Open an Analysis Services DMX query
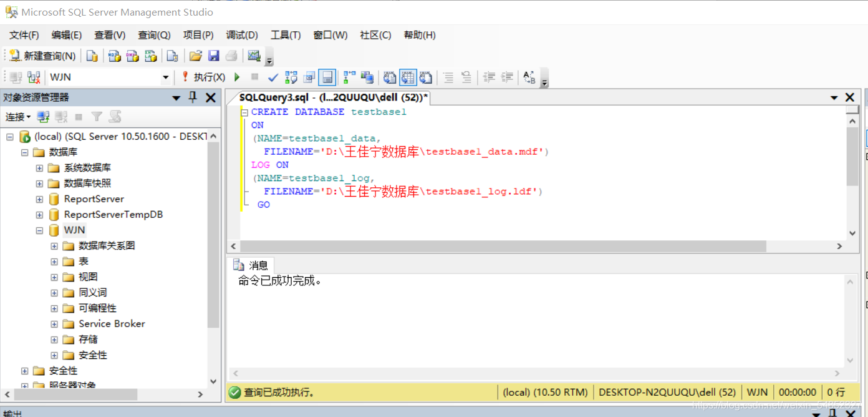Screen dimensions: 868x417 [x=133, y=56]
